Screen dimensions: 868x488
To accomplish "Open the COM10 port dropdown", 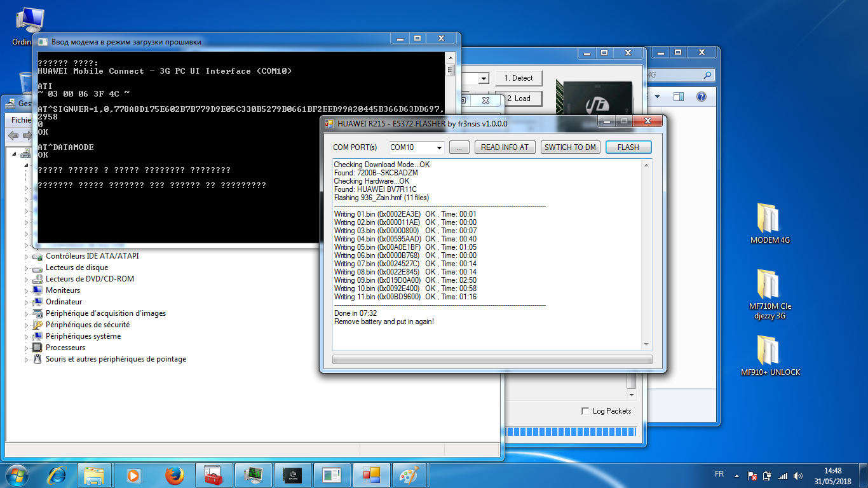I will [438, 147].
